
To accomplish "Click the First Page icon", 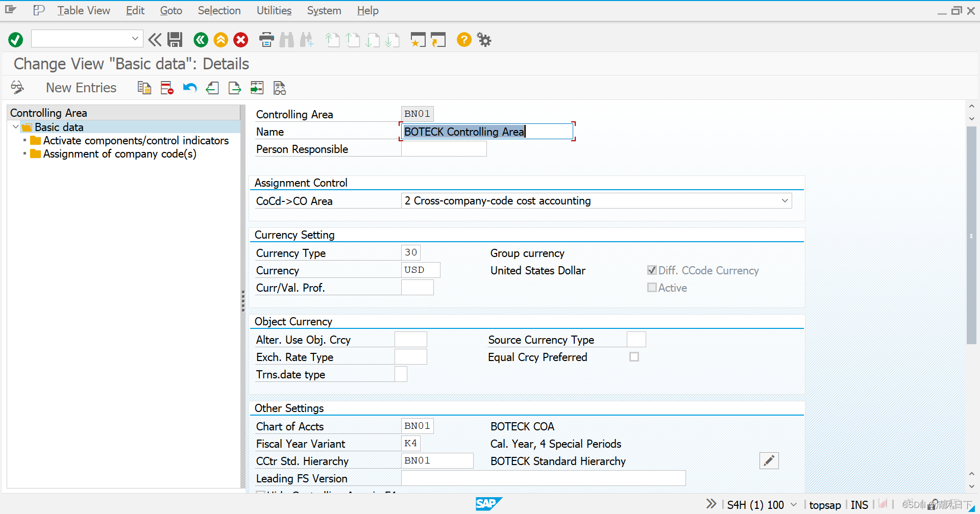I will [x=332, y=40].
